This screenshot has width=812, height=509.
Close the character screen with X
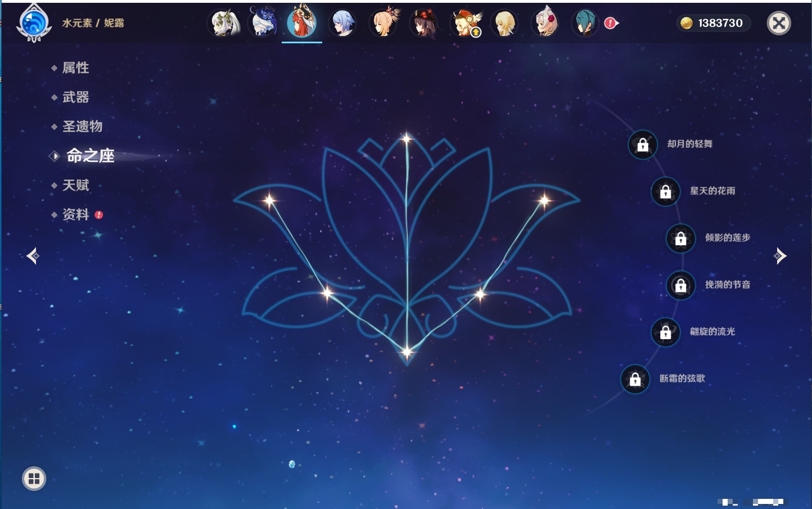779,23
